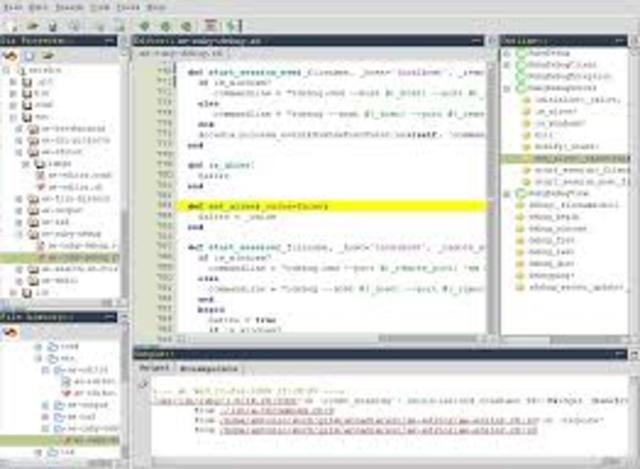Select ae-editor.conf in the project tree
Image resolution: width=640 pixels, height=469 pixels.
click(80, 175)
